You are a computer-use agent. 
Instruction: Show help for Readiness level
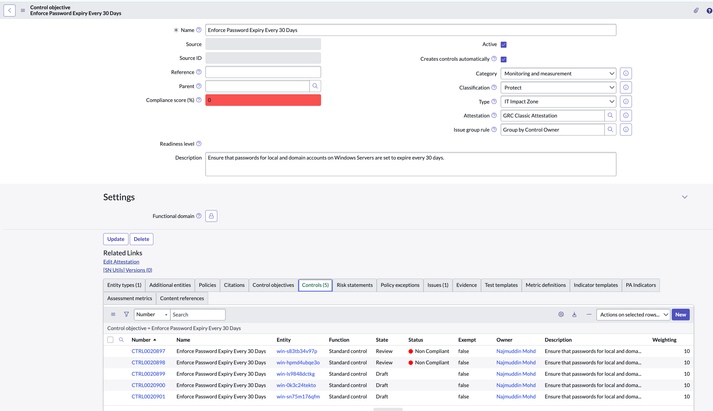[x=199, y=144]
